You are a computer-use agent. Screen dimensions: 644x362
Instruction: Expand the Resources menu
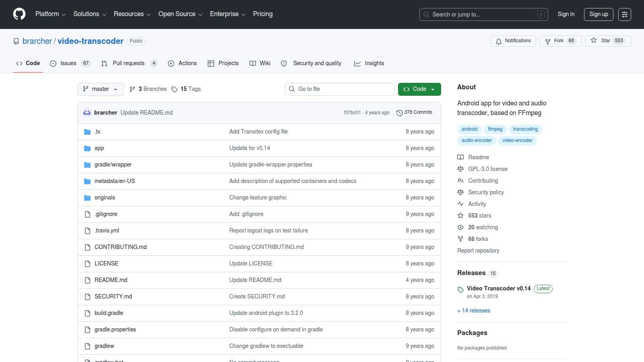tap(132, 14)
